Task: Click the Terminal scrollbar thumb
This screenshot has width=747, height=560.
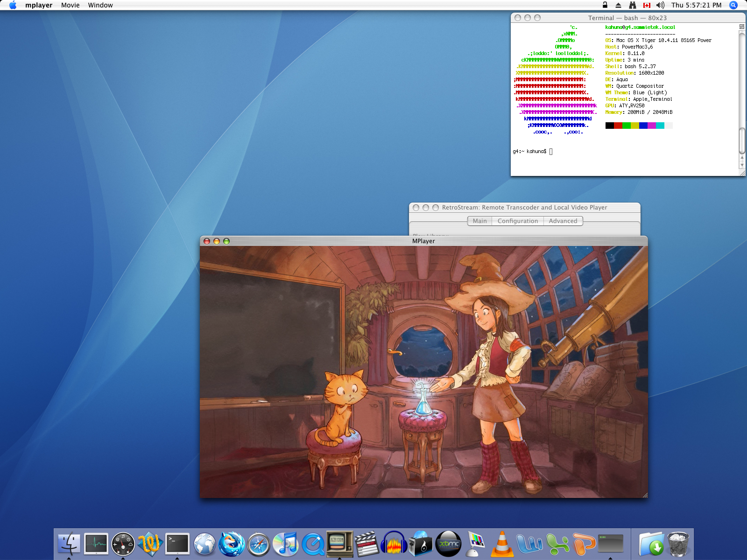Action: click(742, 140)
